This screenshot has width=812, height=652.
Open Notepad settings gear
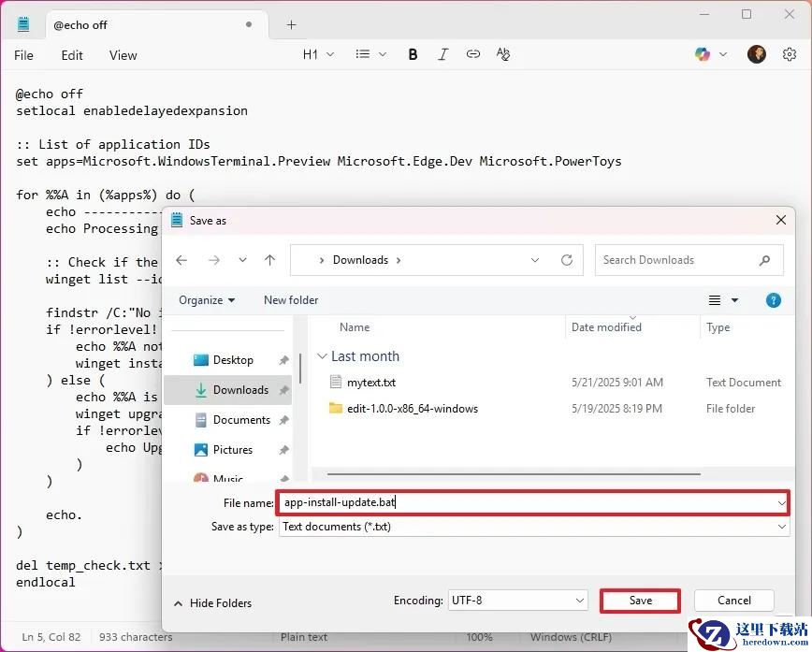790,54
